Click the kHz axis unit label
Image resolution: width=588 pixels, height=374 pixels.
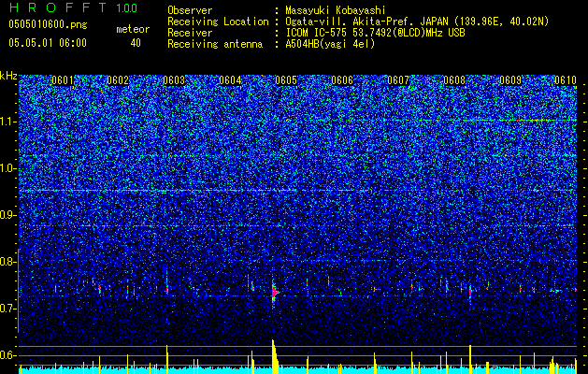pos(8,76)
